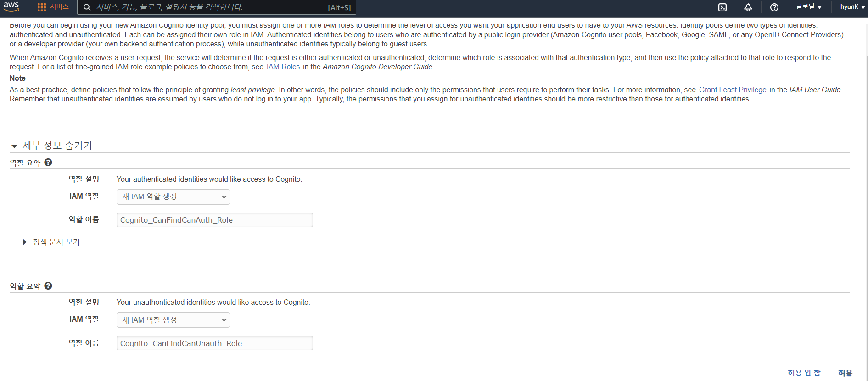Click the search magnifier icon
The height and width of the screenshot is (381, 868).
coord(87,7)
